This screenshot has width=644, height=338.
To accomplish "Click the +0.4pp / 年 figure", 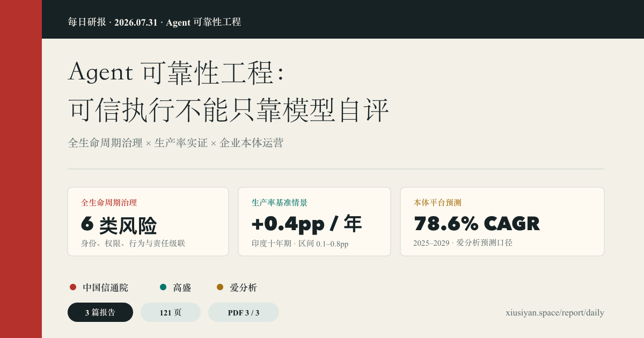I will tap(306, 224).
